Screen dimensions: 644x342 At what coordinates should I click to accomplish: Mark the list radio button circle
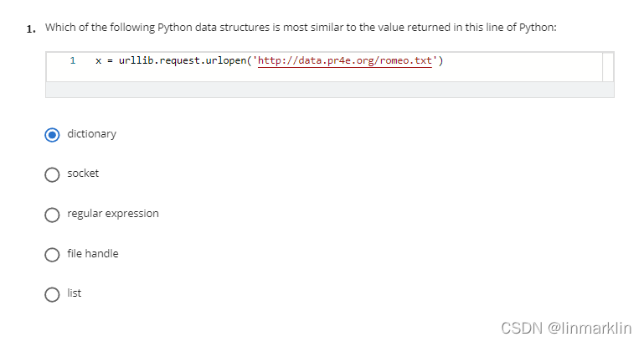tap(52, 294)
